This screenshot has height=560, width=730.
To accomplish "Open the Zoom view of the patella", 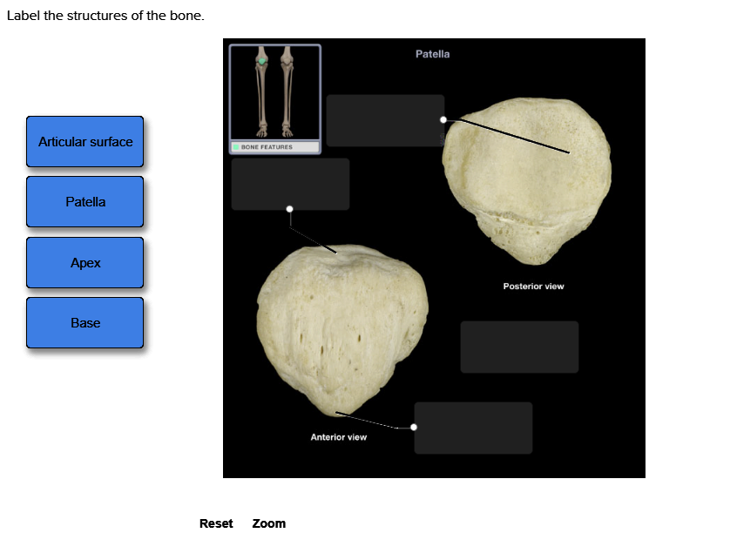I will tap(268, 523).
